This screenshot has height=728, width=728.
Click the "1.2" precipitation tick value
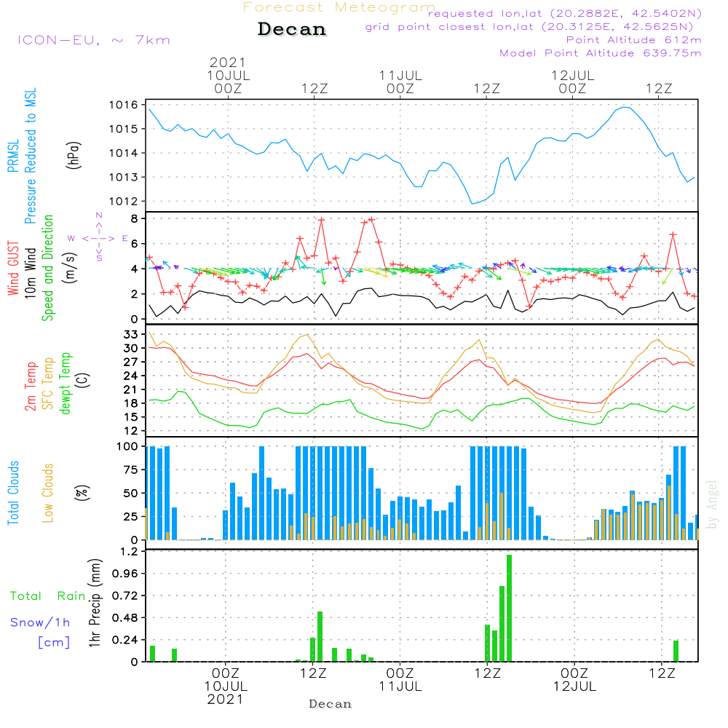[x=129, y=552]
